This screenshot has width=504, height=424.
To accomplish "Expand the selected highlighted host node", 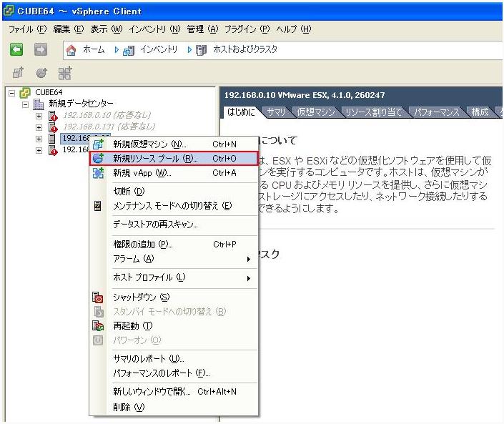I will pos(39,139).
